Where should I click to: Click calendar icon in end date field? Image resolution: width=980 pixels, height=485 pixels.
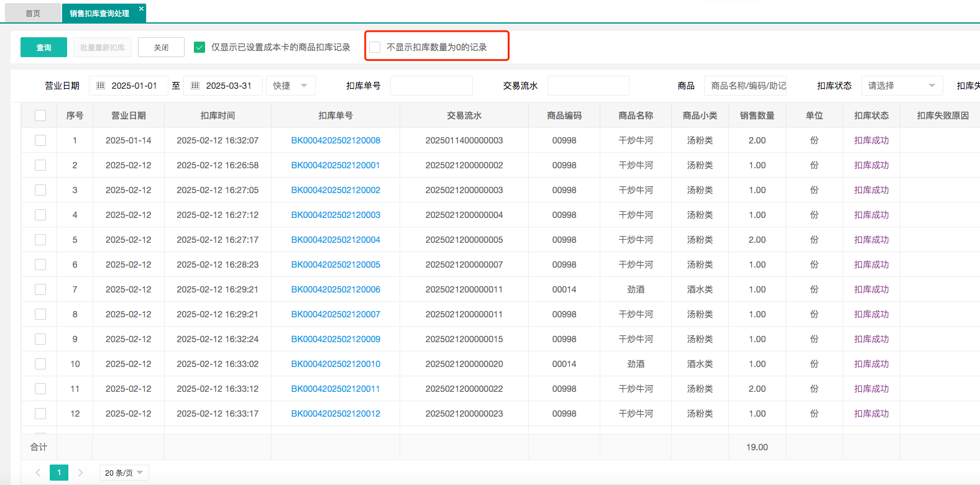click(195, 86)
